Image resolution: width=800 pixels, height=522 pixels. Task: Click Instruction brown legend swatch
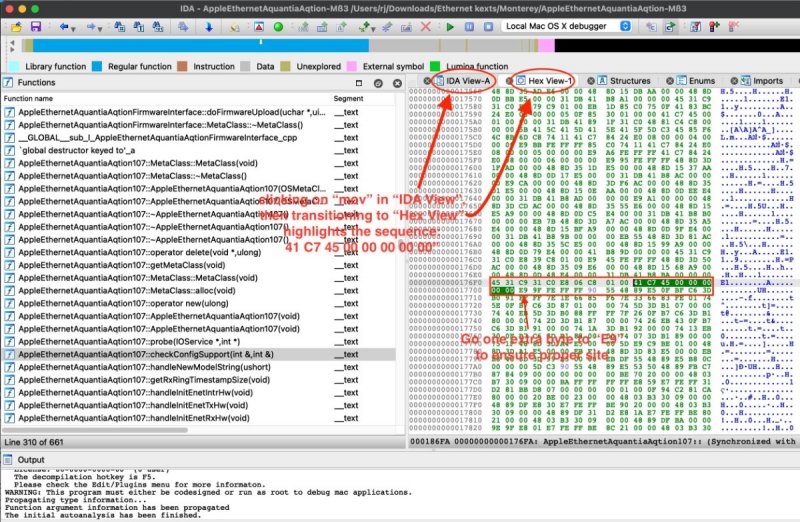tap(182, 66)
